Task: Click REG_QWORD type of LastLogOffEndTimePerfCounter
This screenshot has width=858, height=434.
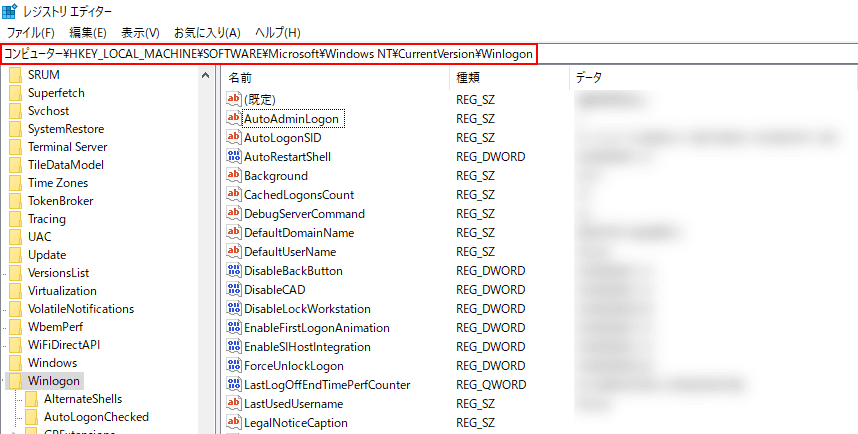Action: (x=491, y=385)
